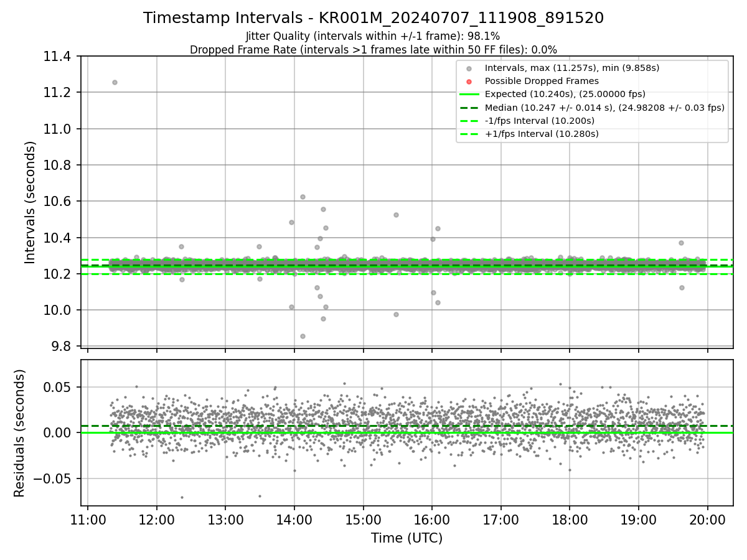The height and width of the screenshot is (560, 747).
Task: Click the '16:00' time tick label
Action: [432, 520]
